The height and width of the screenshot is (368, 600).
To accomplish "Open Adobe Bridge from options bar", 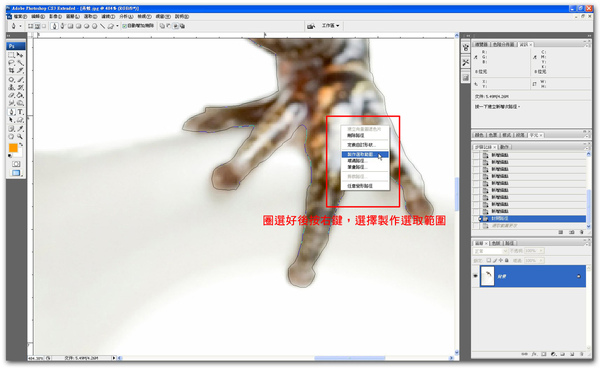I will click(x=311, y=26).
